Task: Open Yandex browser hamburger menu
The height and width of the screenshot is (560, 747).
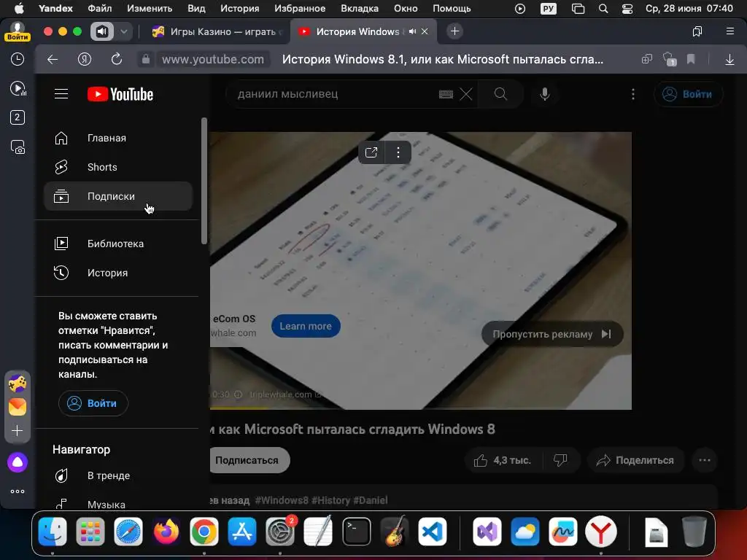Action: pyautogui.click(x=729, y=31)
